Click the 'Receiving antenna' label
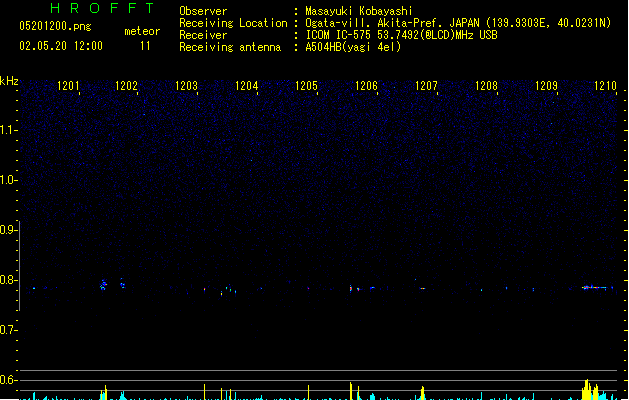This screenshot has width=629, height=400. click(x=230, y=47)
